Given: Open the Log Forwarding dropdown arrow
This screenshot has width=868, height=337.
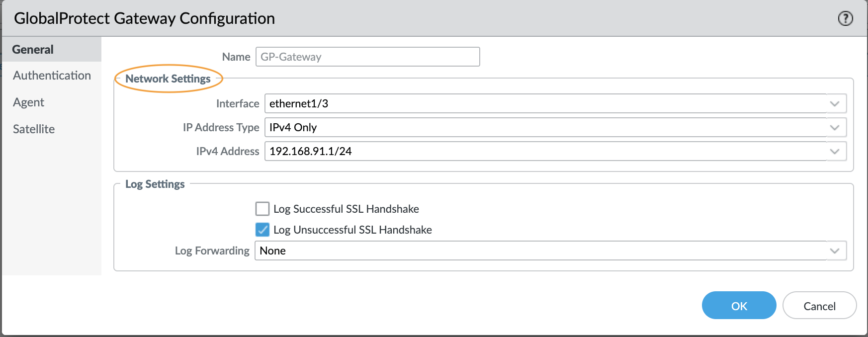Looking at the screenshot, I should click(x=835, y=251).
